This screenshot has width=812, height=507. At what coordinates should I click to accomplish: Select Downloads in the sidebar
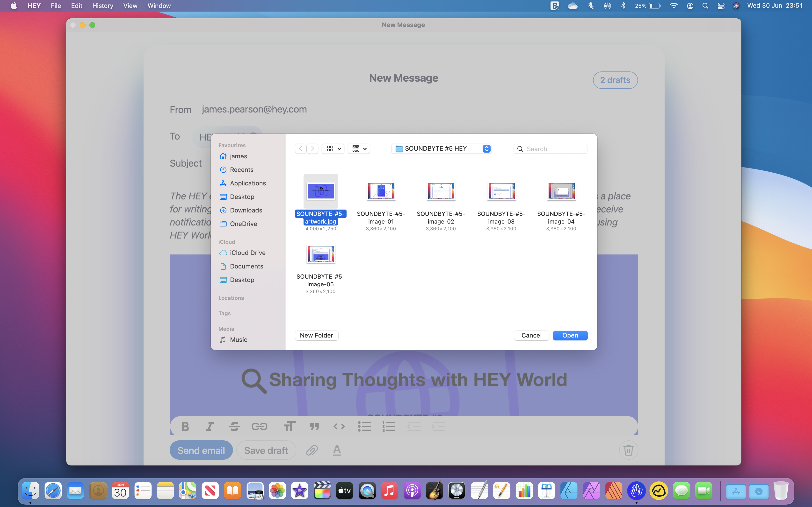click(246, 210)
